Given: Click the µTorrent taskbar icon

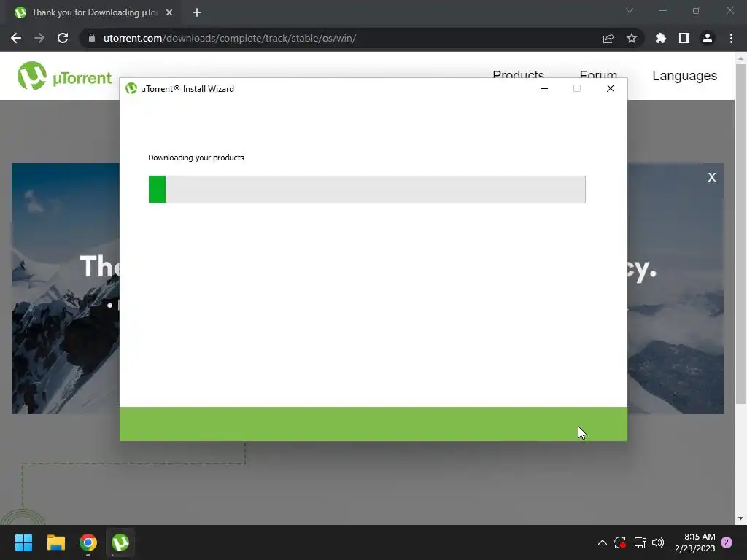Looking at the screenshot, I should click(120, 542).
